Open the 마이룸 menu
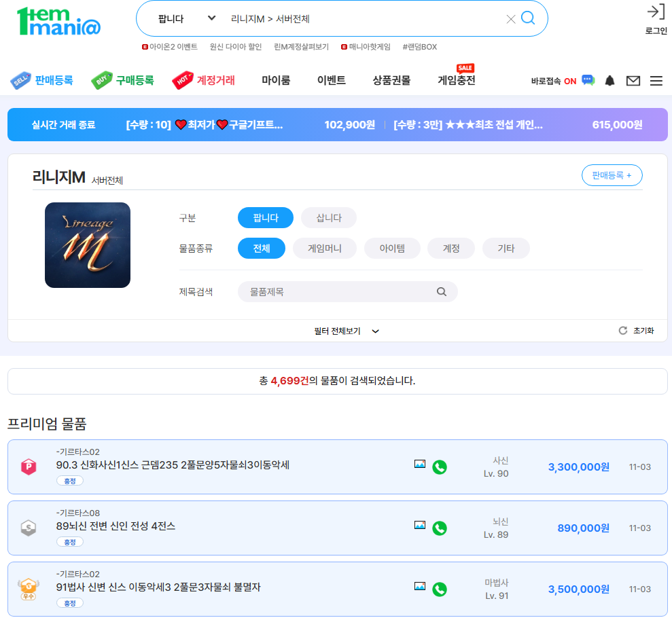This screenshot has height=620, width=672. 276,80
